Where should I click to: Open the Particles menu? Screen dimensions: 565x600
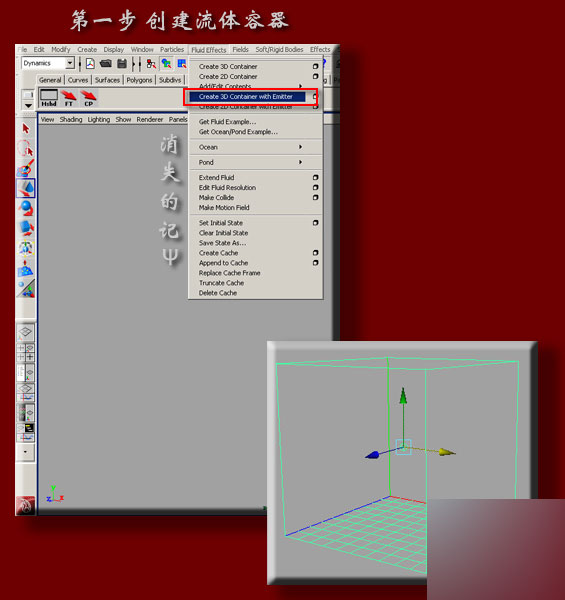172,50
